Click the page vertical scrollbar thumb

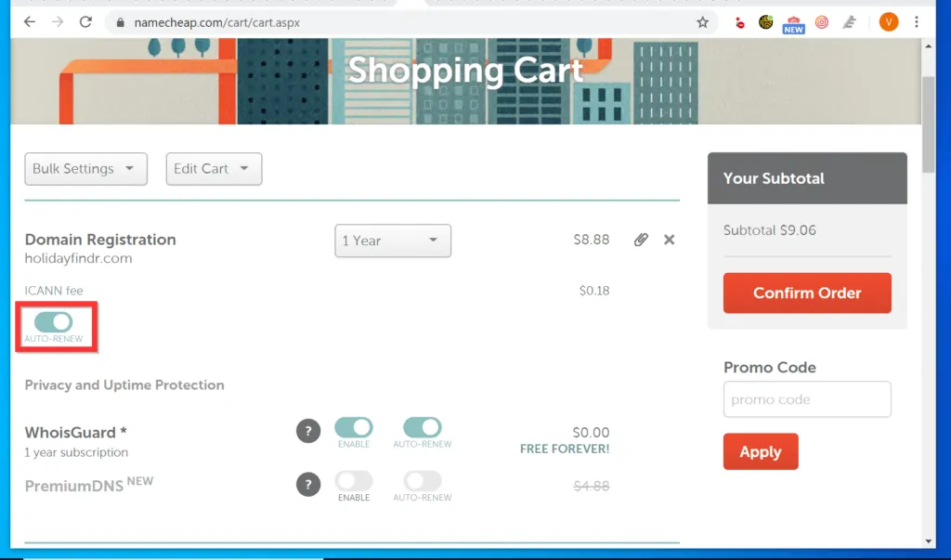click(929, 124)
